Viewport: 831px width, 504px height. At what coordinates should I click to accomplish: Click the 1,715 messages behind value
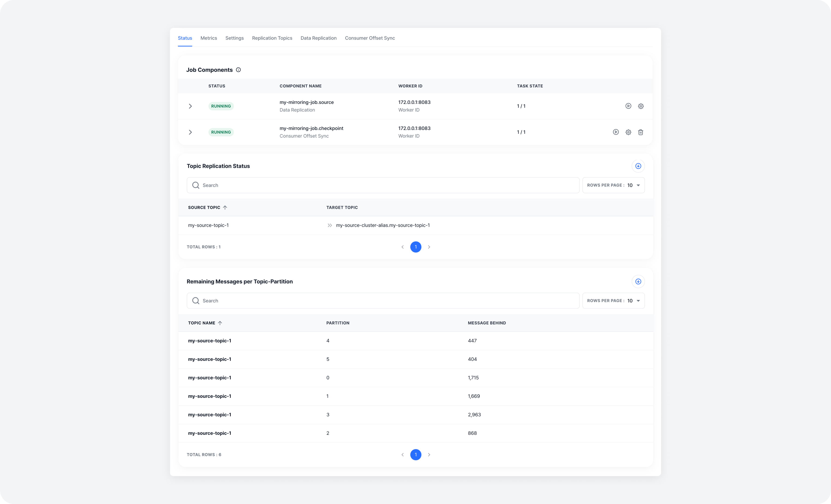[473, 378]
